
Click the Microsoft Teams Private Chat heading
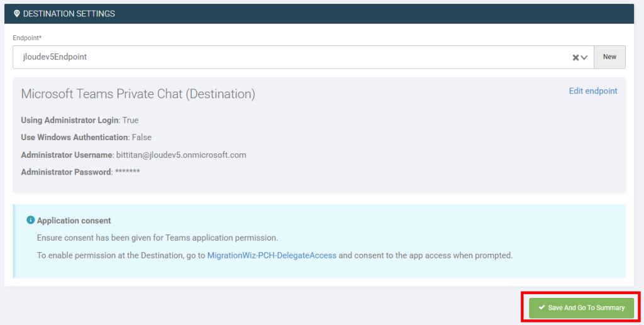(x=138, y=94)
